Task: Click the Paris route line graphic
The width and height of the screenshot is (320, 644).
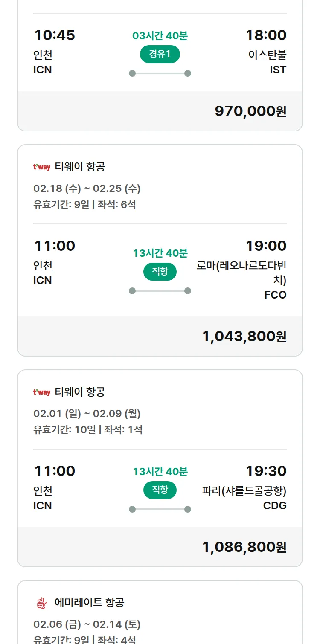Action: tap(160, 509)
